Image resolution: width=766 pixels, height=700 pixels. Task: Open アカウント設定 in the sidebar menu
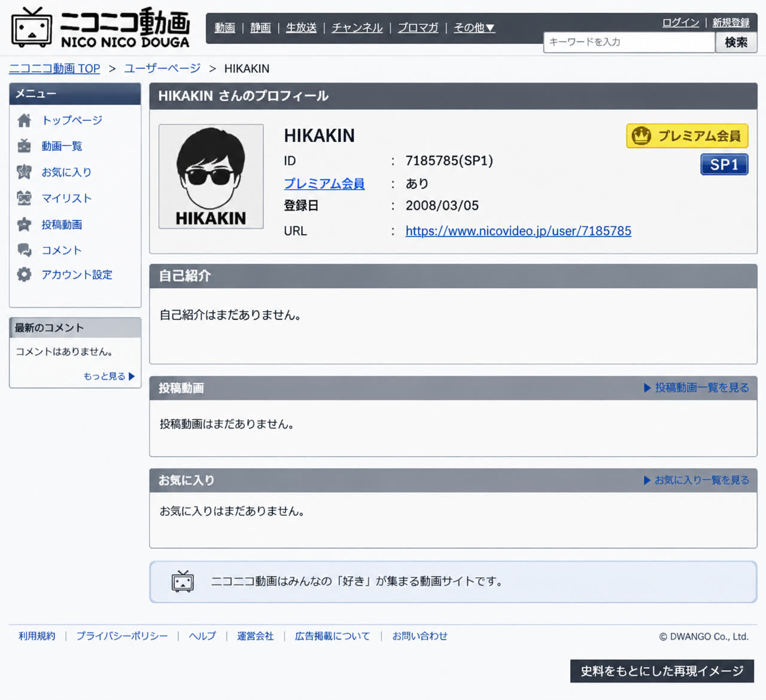(x=77, y=275)
